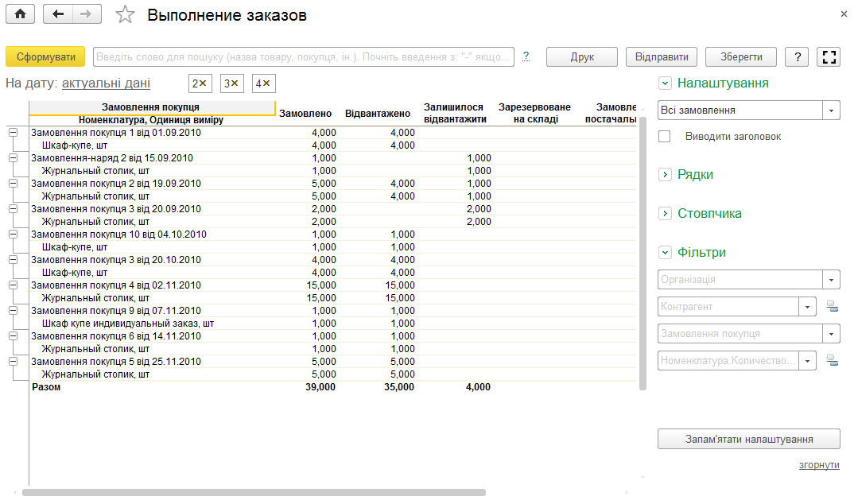Collapse grouping to level 4×
The height and width of the screenshot is (504, 858).
coord(263,83)
